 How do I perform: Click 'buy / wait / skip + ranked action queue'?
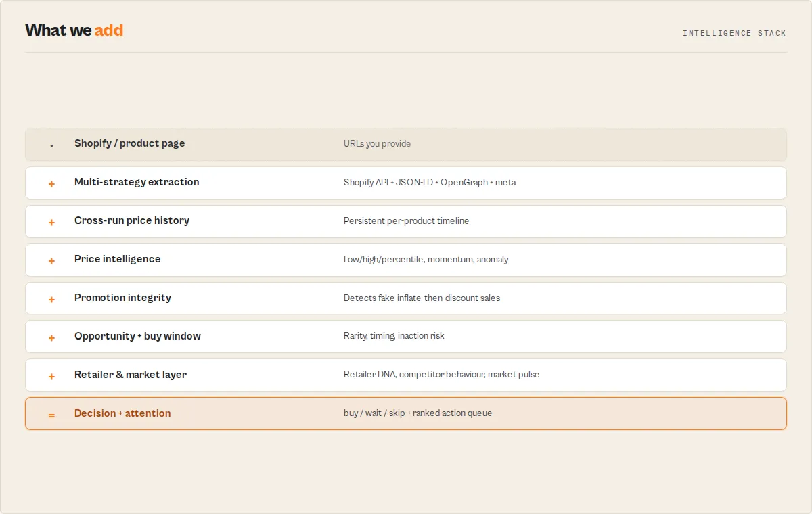(x=418, y=413)
